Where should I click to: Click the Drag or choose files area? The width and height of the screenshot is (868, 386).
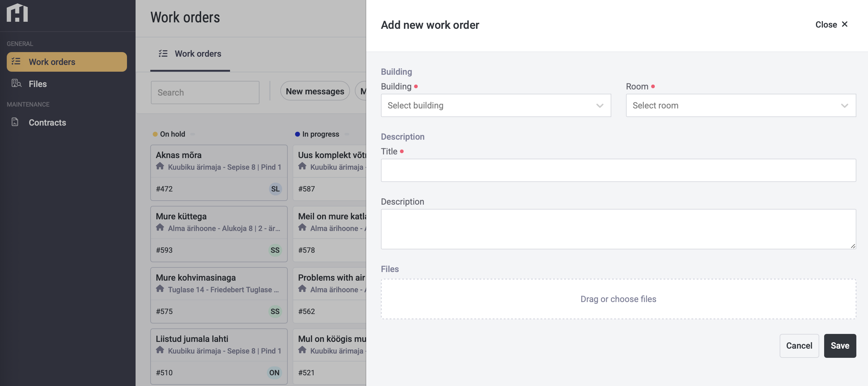tap(618, 299)
